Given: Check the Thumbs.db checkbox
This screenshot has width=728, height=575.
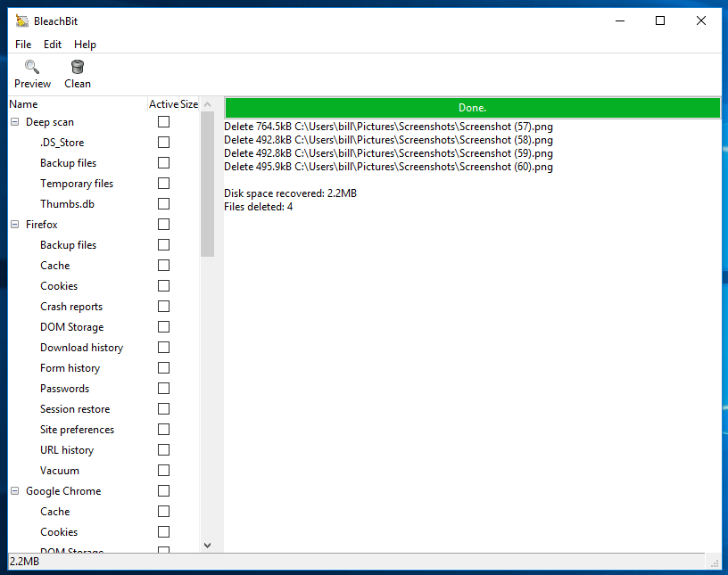Looking at the screenshot, I should pos(163,204).
